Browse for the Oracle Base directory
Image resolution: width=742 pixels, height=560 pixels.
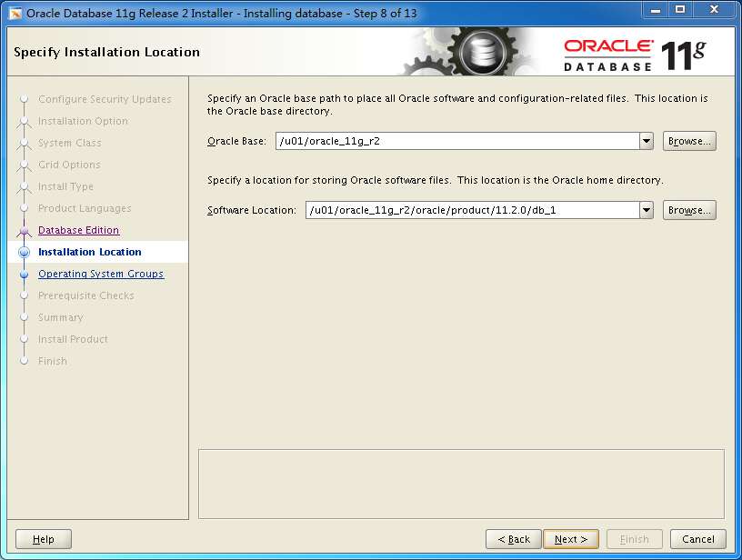[689, 141]
